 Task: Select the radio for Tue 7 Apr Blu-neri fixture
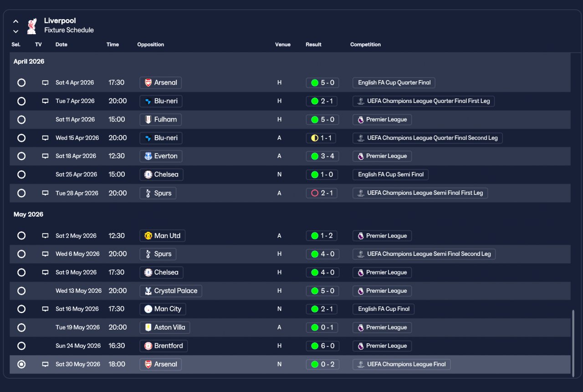pos(21,101)
